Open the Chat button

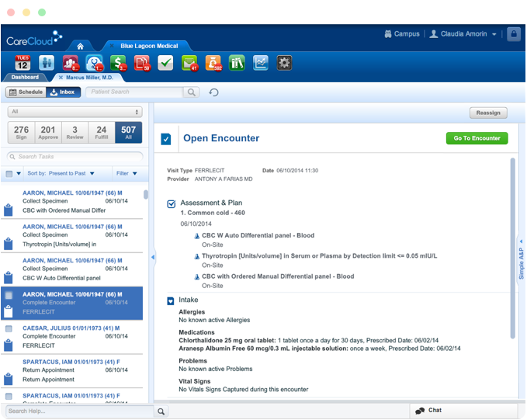click(463, 411)
